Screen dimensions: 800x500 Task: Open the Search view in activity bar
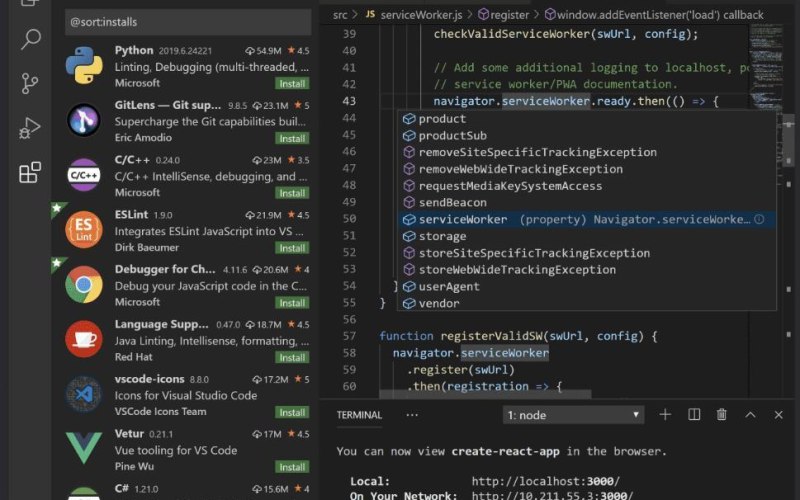(30, 39)
